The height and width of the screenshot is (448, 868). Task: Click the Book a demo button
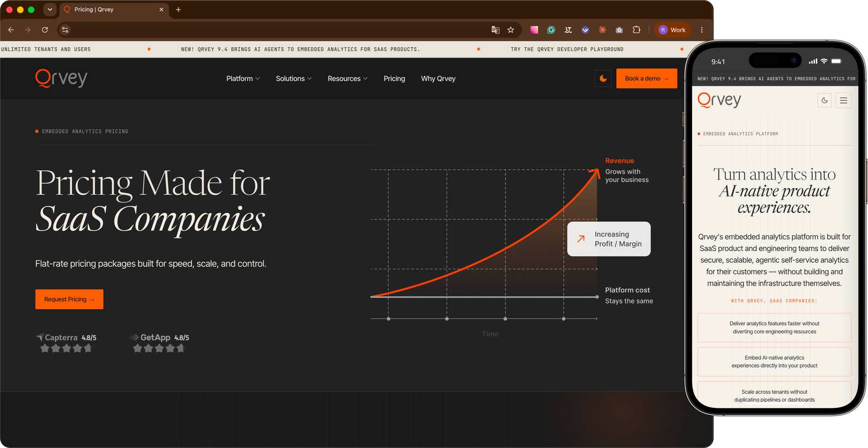647,79
